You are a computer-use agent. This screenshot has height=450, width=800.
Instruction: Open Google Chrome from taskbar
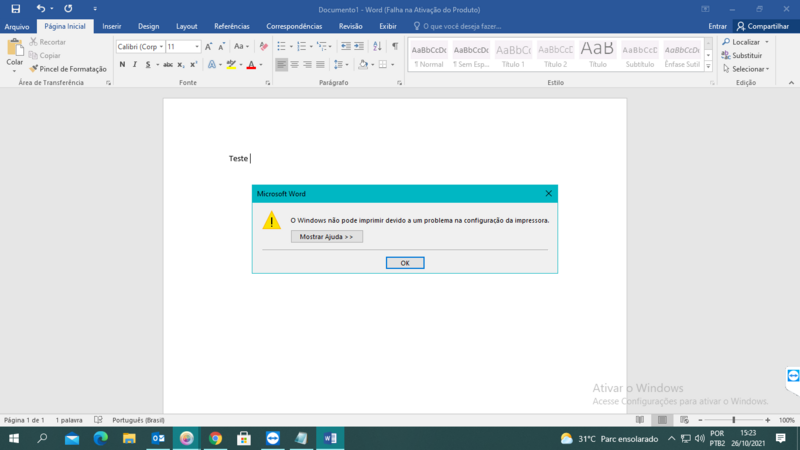tap(215, 438)
